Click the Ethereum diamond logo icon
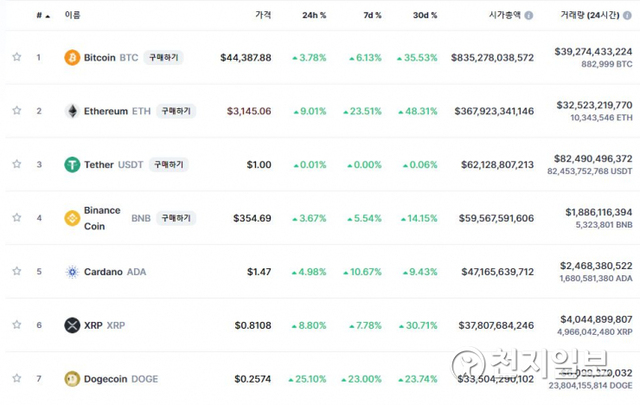The image size is (640, 405). 72,111
